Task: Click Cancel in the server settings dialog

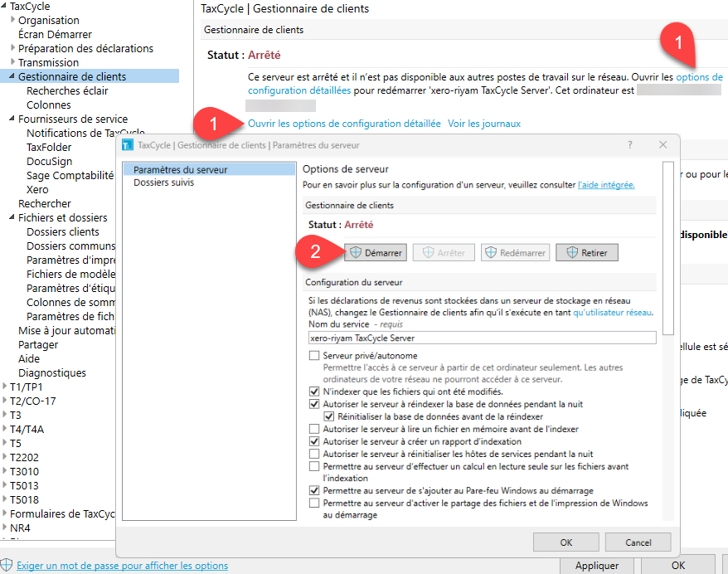Action: [638, 542]
